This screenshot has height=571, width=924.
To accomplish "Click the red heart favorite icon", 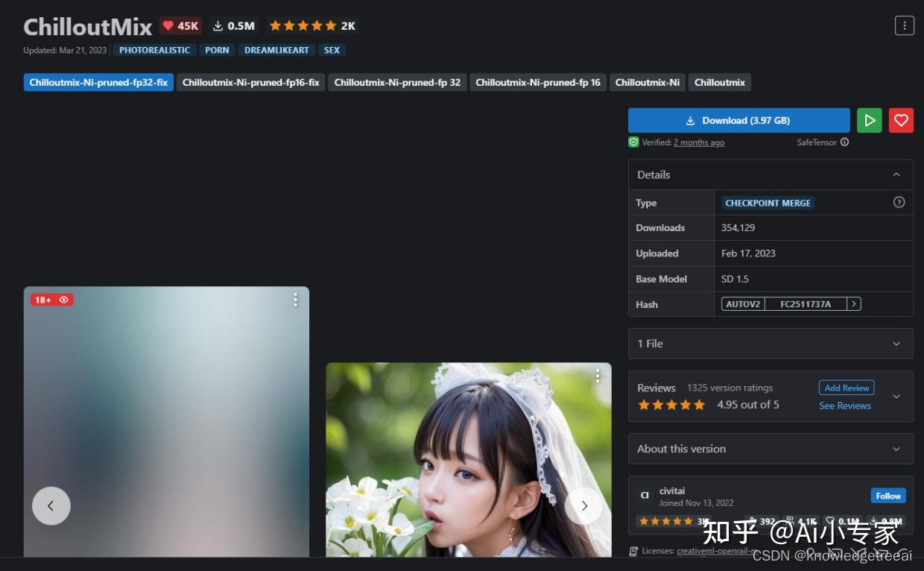I will (901, 120).
